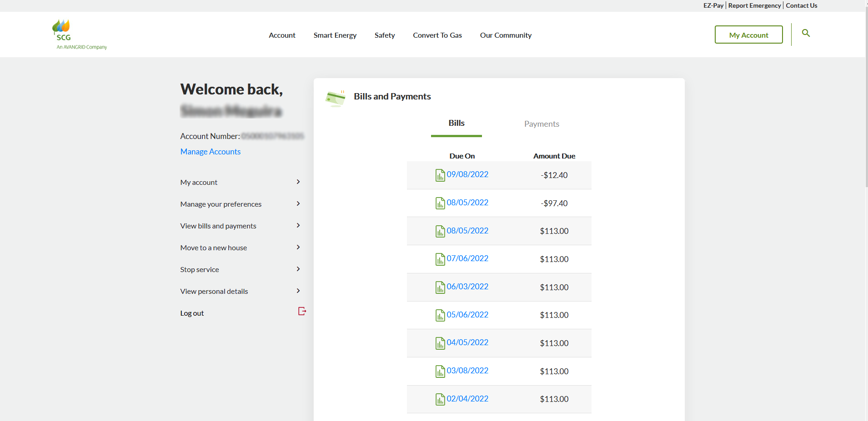868x421 pixels.
Task: Click the SCG Avangrid logo
Action: pos(80,35)
